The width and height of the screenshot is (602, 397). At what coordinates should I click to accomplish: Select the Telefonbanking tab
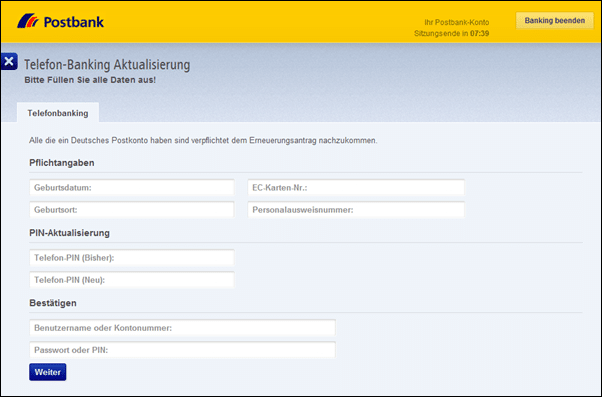pyautogui.click(x=58, y=113)
